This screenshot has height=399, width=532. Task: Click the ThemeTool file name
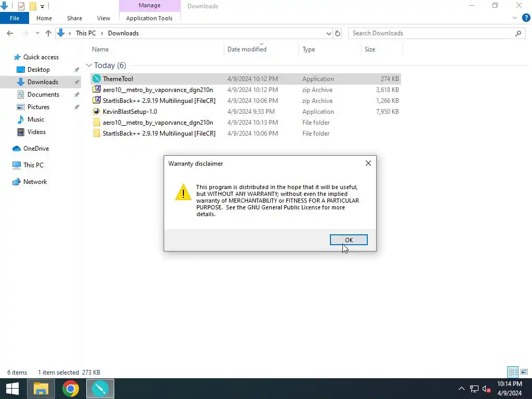(118, 79)
